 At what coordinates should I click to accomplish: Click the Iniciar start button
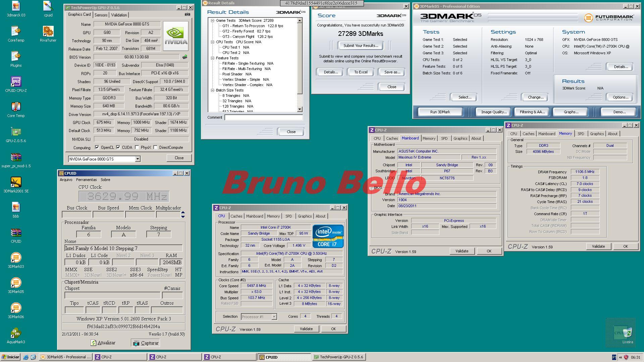(10, 357)
